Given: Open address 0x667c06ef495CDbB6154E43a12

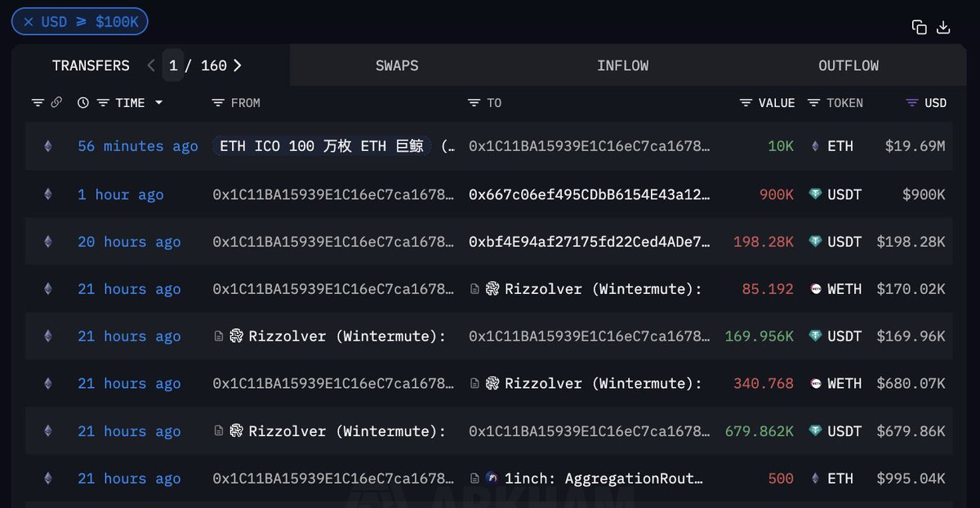Looking at the screenshot, I should coord(590,194).
